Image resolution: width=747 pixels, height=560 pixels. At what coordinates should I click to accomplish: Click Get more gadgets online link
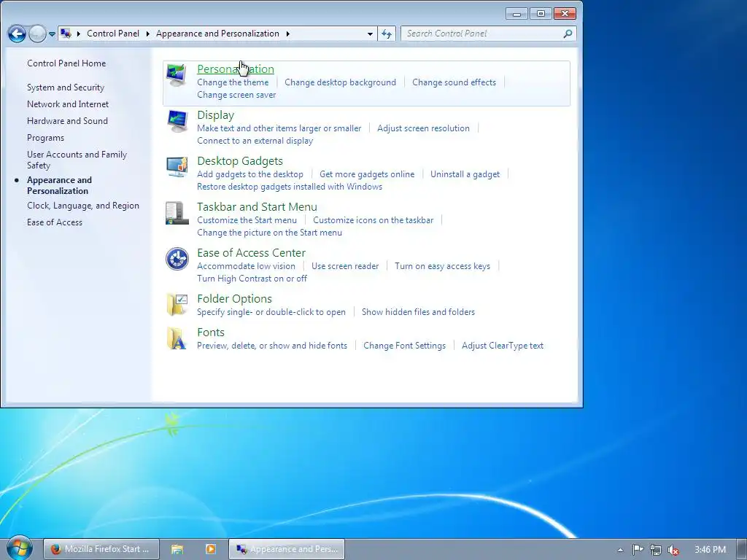point(367,174)
